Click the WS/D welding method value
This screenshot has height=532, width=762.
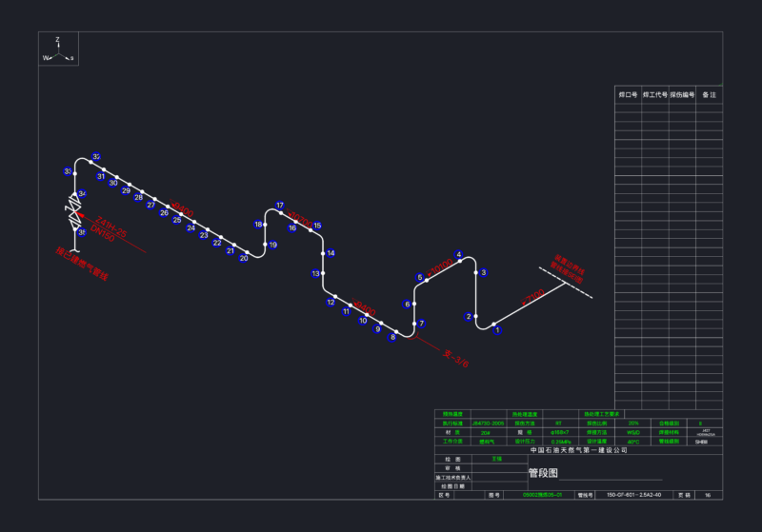click(633, 432)
